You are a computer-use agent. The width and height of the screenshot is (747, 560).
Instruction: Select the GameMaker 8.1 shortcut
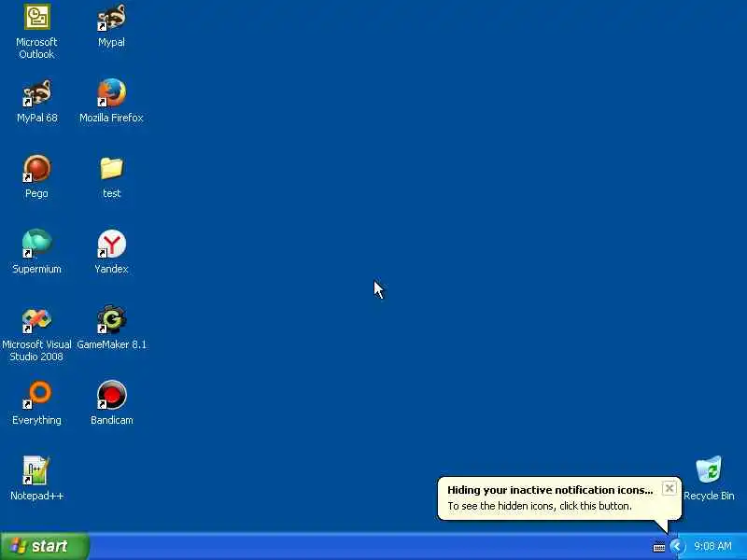pyautogui.click(x=111, y=319)
